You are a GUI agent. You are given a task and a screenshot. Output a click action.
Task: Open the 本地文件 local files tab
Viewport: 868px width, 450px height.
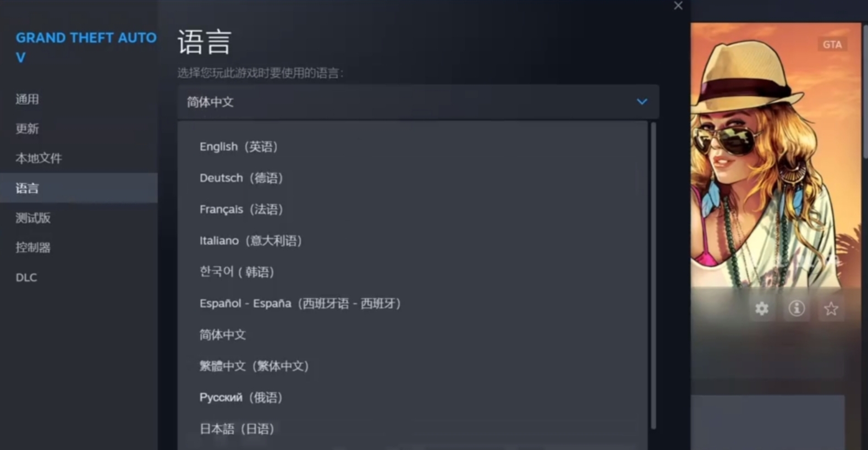click(79, 158)
